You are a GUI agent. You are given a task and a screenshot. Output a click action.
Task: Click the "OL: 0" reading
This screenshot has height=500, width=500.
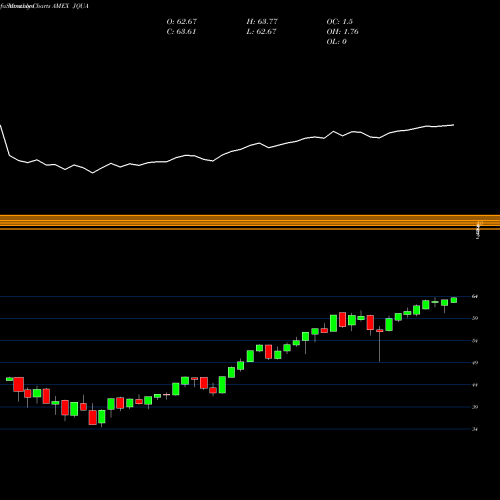336,42
